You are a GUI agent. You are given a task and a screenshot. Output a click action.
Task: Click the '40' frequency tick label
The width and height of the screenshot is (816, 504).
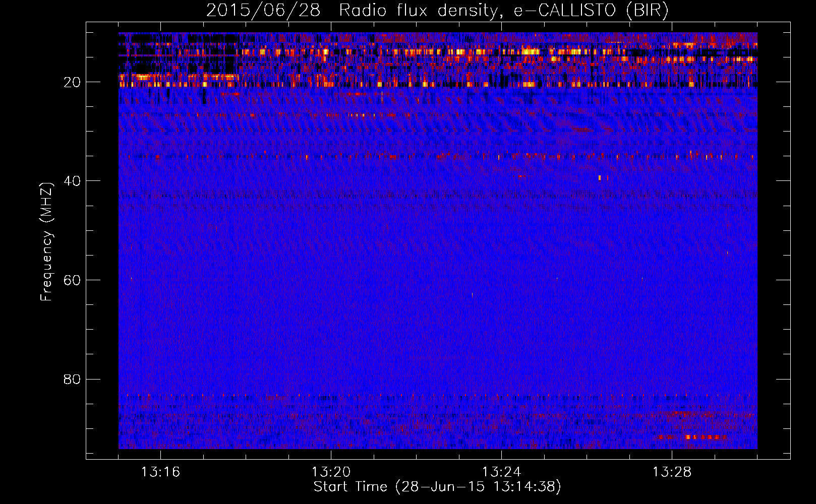coord(72,181)
